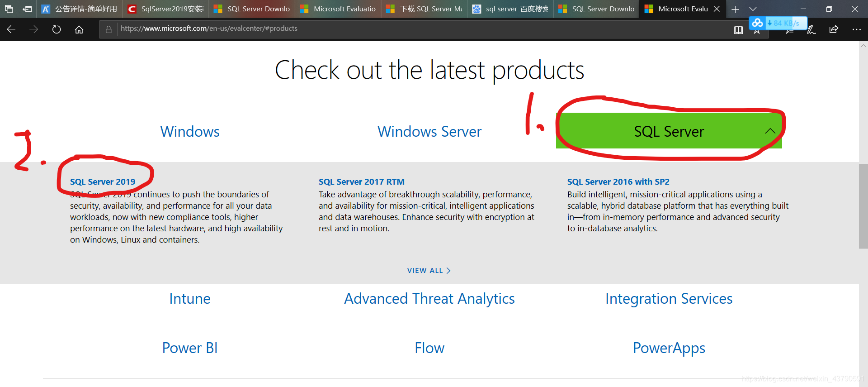Add web notes with pen icon

click(811, 30)
